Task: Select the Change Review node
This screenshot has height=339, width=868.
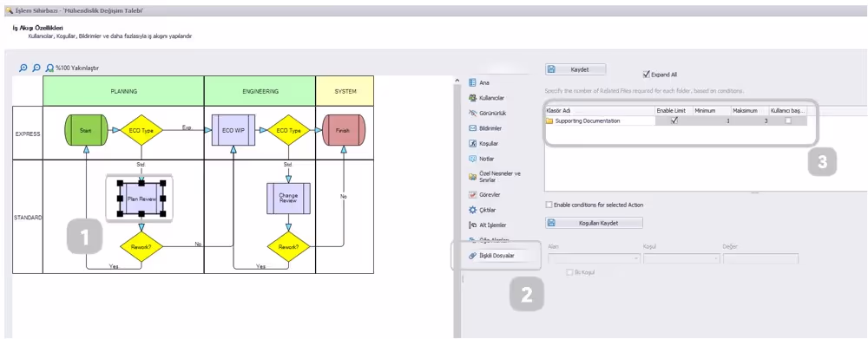Action: 288,199
